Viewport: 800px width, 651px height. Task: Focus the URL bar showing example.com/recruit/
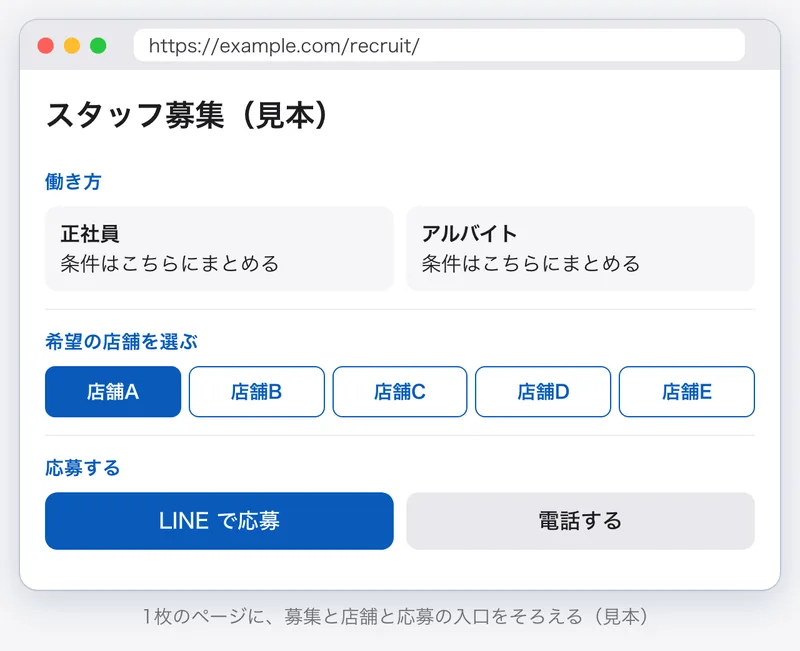coord(439,45)
